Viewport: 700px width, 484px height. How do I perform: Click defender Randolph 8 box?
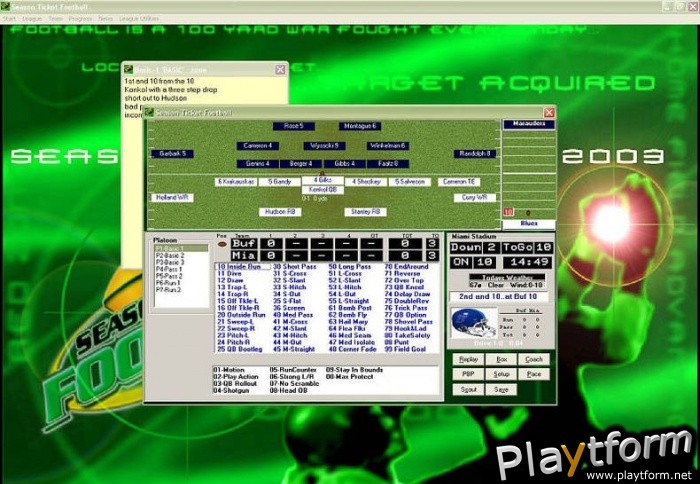point(475,154)
